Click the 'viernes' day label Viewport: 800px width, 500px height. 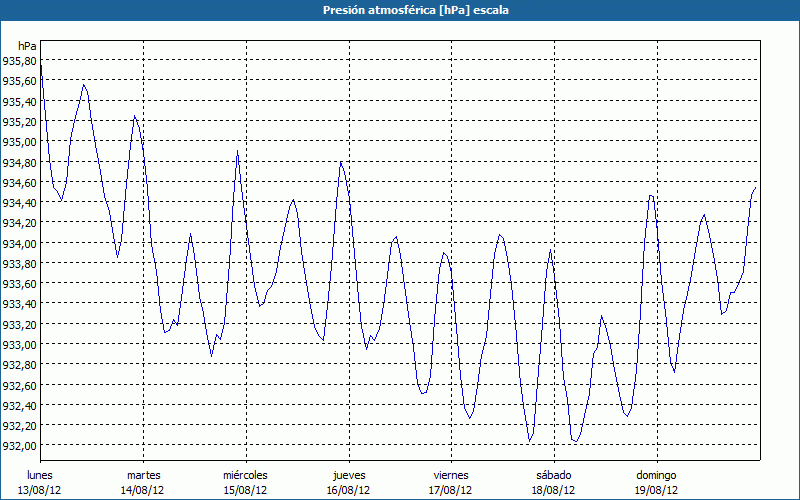451,475
